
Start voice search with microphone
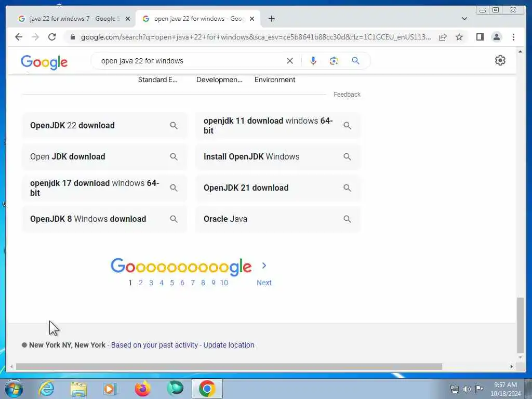pyautogui.click(x=313, y=61)
